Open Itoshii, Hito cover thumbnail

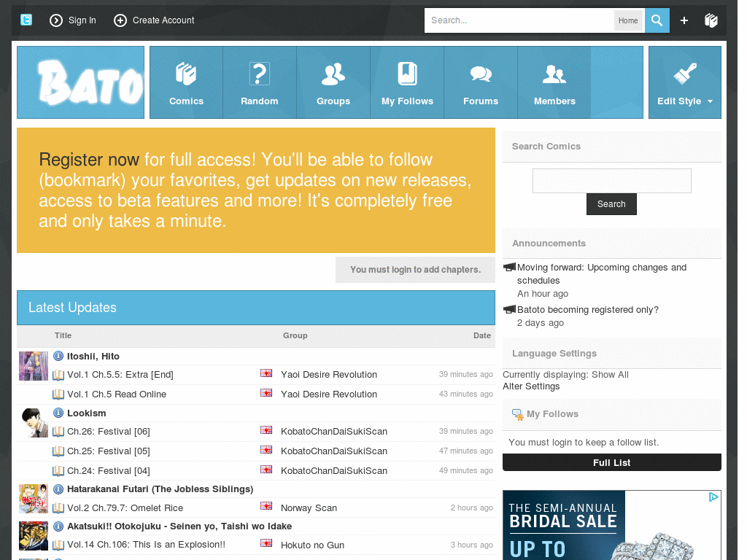34,365
